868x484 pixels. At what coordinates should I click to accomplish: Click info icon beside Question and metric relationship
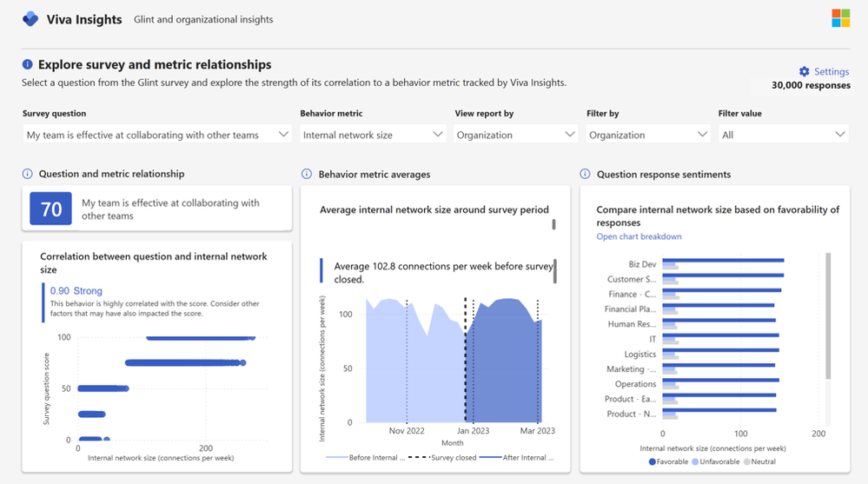[x=27, y=174]
